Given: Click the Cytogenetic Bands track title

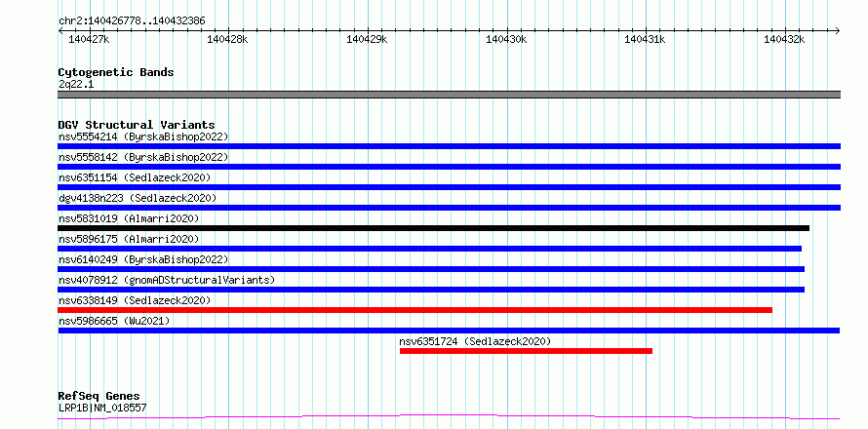Looking at the screenshot, I should tap(116, 72).
